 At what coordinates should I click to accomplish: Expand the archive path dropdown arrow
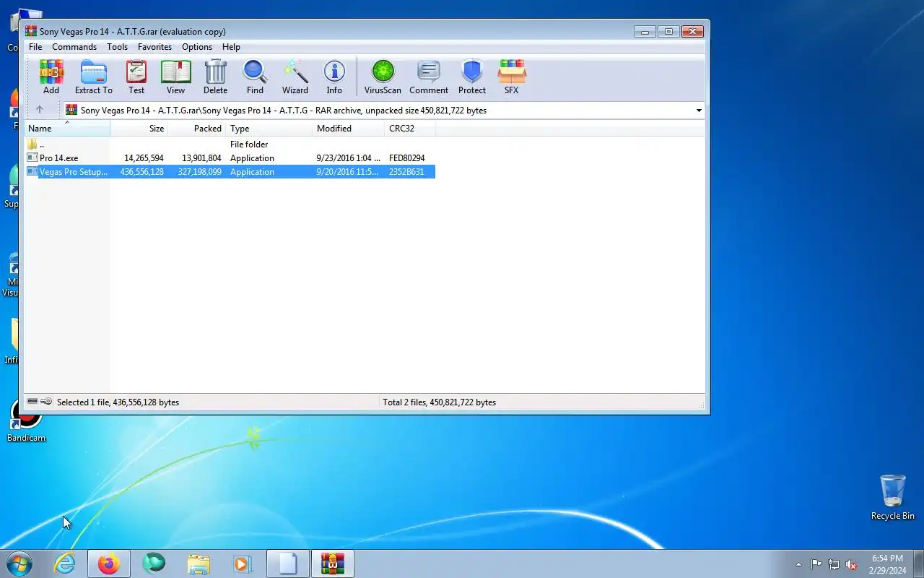tap(699, 111)
